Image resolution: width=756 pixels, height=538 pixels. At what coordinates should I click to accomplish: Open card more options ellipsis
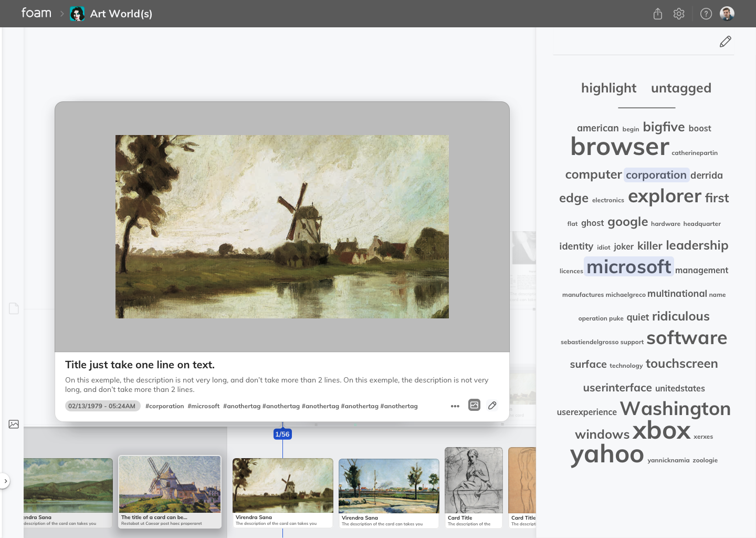click(x=455, y=406)
